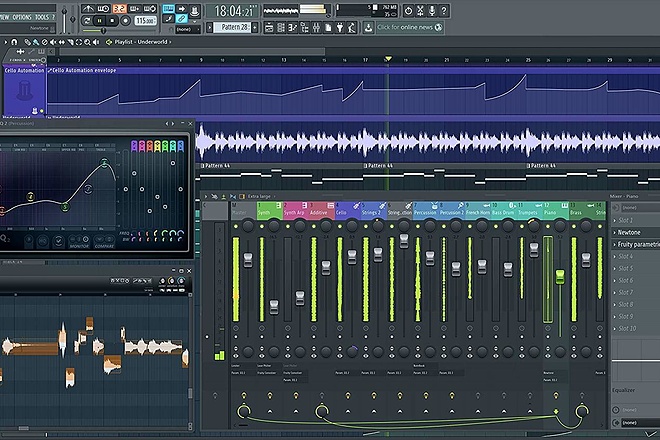Stop playback with the stop button
Viewport: 660px width, 440px height.
point(112,20)
